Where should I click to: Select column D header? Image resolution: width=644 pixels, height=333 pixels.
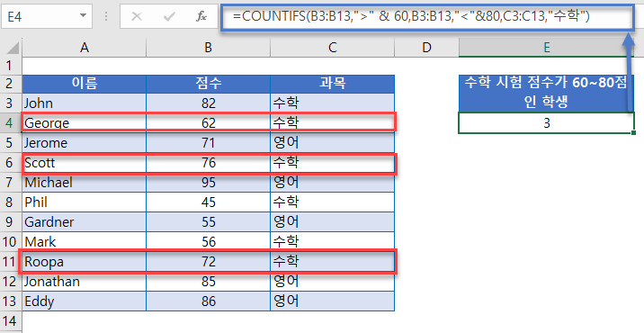pyautogui.click(x=426, y=48)
